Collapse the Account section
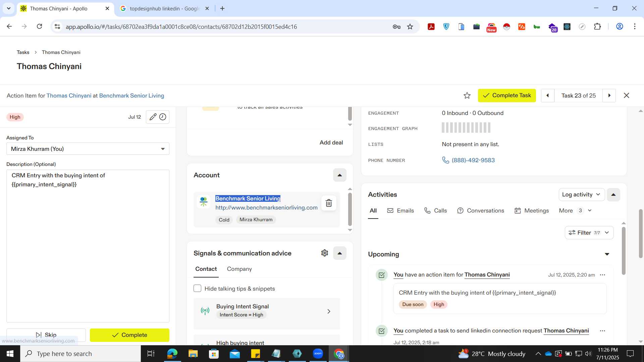The image size is (644, 362). [x=339, y=175]
